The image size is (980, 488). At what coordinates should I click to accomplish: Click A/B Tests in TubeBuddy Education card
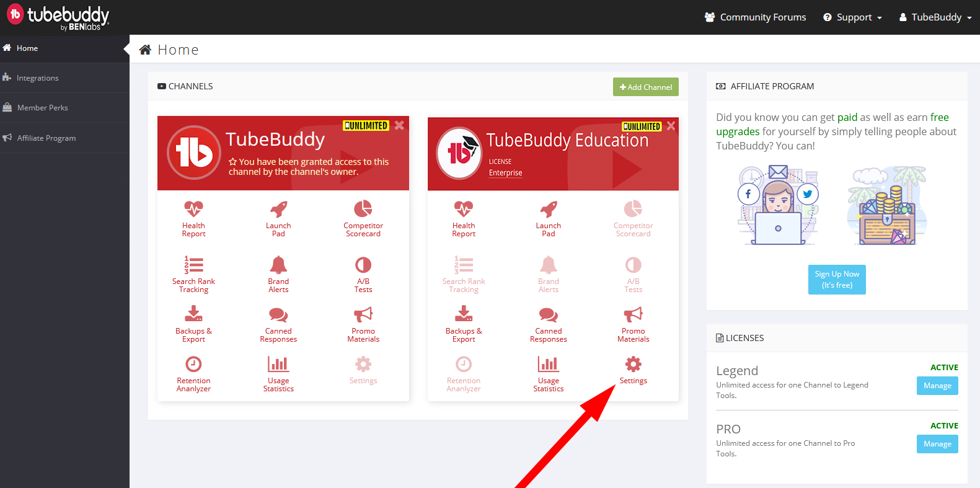[x=633, y=275]
